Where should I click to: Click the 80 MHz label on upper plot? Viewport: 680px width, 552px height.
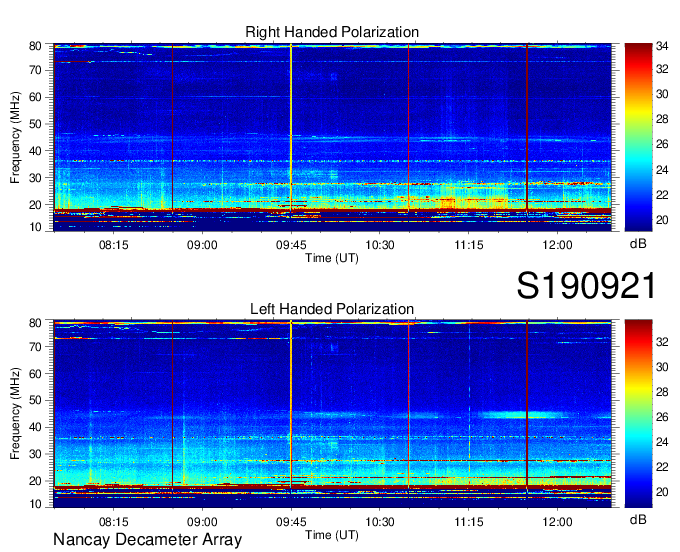tap(35, 46)
